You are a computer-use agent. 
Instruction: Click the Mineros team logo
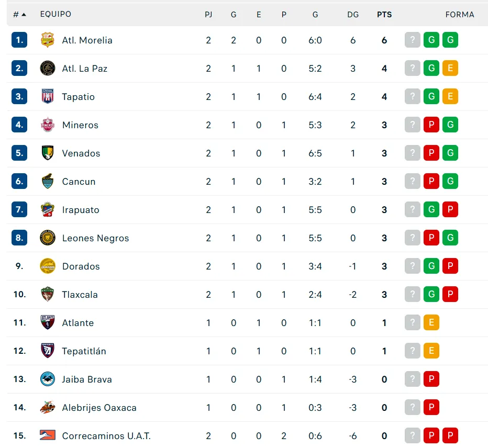[x=48, y=125]
